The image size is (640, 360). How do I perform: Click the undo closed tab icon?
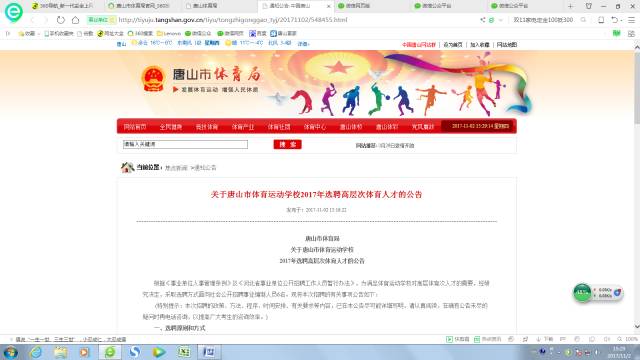coord(614,20)
